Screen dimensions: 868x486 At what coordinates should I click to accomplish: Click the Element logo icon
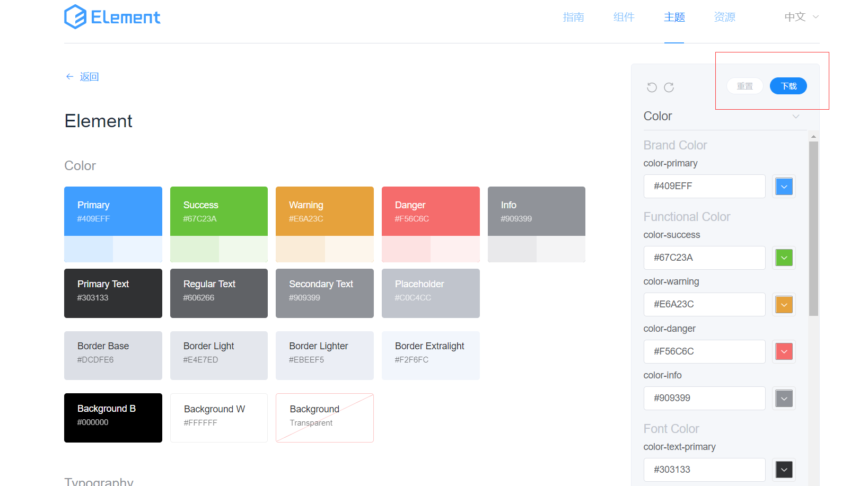[75, 17]
